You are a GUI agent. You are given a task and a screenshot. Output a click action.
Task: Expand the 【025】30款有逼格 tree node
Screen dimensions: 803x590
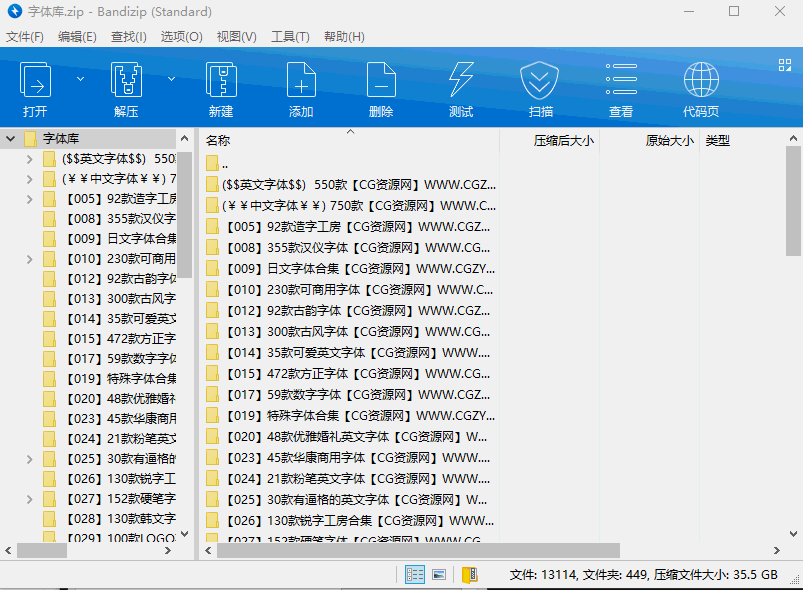[x=29, y=459]
